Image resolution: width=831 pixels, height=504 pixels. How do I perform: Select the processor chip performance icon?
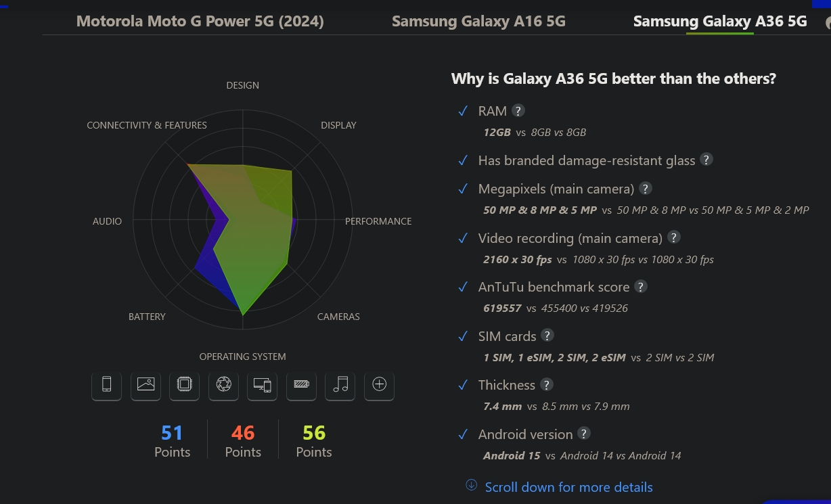(x=184, y=384)
